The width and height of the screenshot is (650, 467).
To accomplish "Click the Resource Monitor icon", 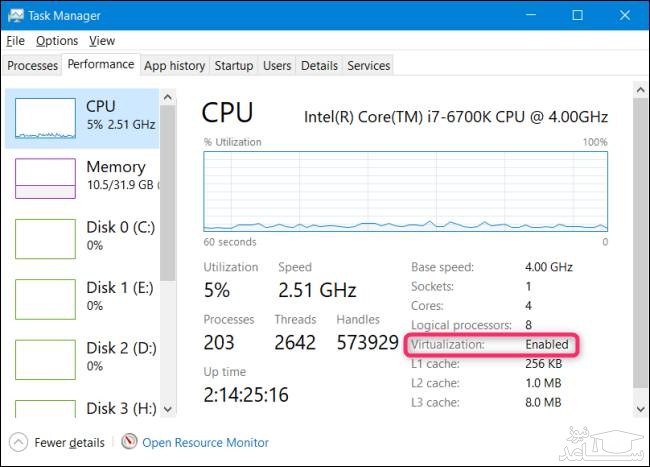I will point(129,441).
